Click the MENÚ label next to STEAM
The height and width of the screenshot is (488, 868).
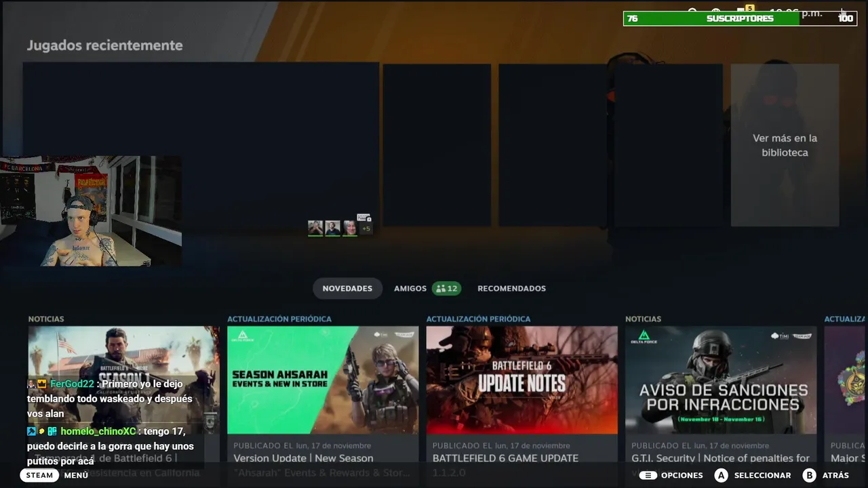tap(76, 475)
